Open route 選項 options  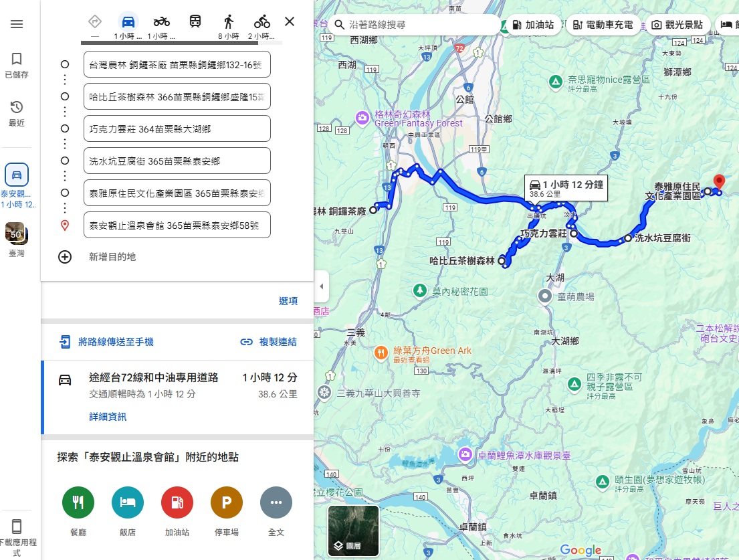[x=288, y=301]
